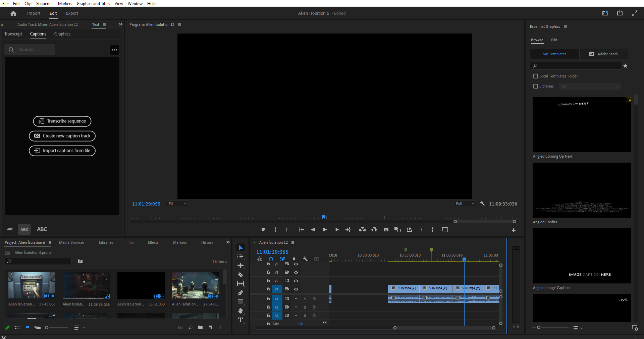Click the Add Marker icon under the program monitor

click(x=263, y=230)
